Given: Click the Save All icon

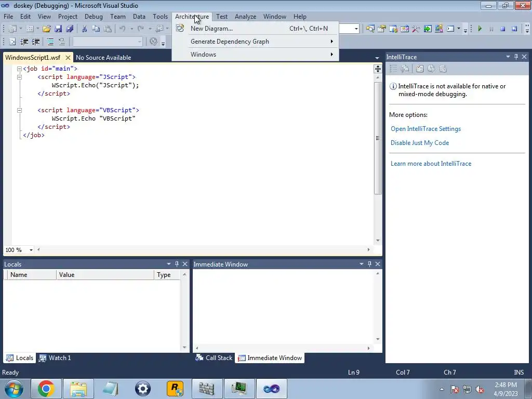Looking at the screenshot, I should coord(70,29).
